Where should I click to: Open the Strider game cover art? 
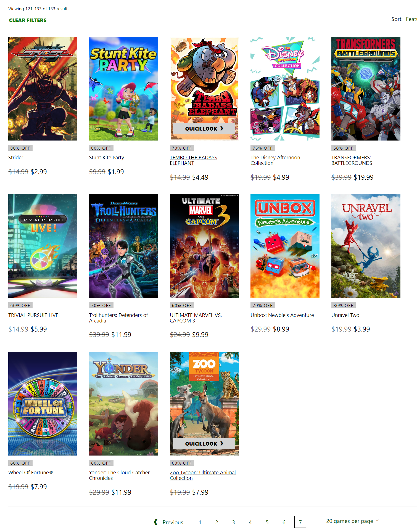(x=43, y=89)
